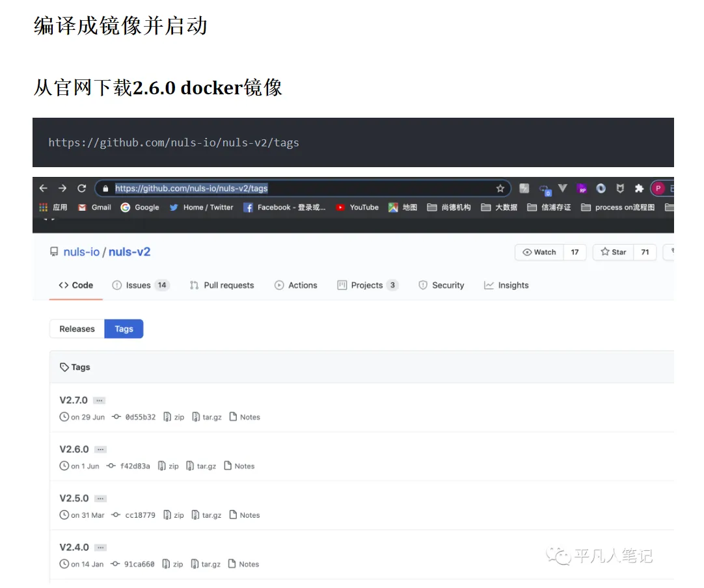The height and width of the screenshot is (588, 704).
Task: Click the code block URL text
Action: coord(174,142)
